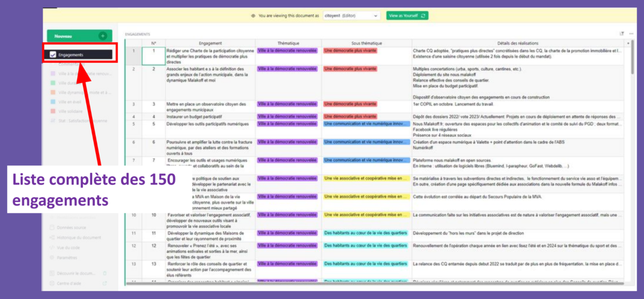Viewport: 644px width, 299px height.
Task: Click row number 13 header
Action: point(134,269)
